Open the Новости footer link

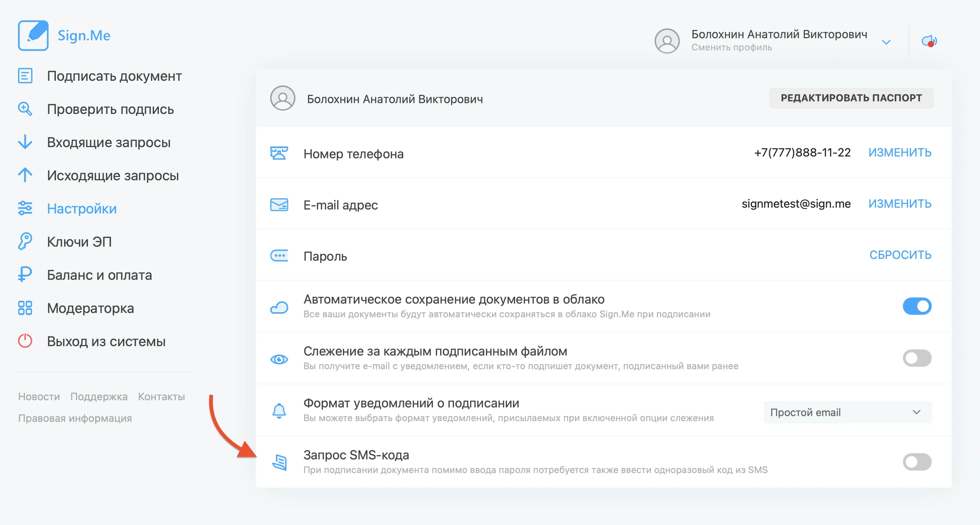click(39, 396)
